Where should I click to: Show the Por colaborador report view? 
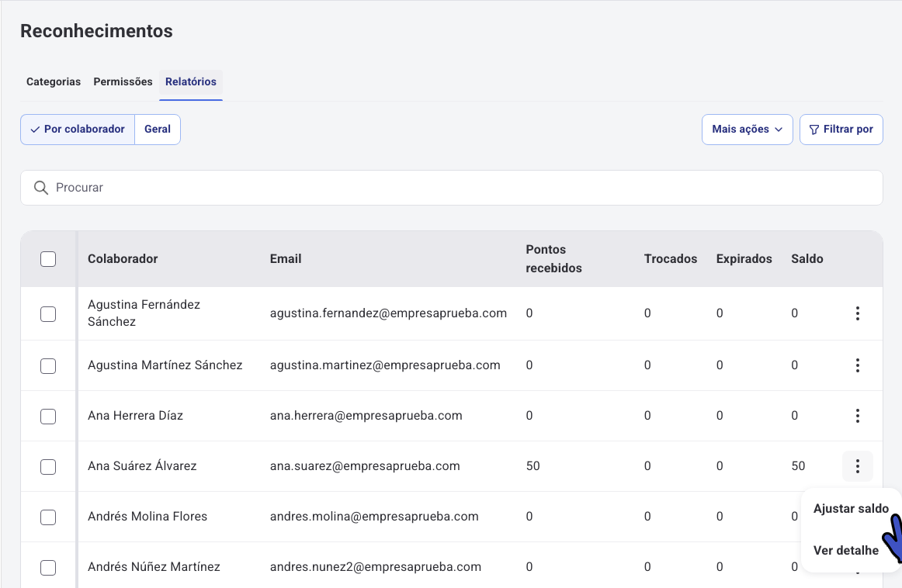78,130
